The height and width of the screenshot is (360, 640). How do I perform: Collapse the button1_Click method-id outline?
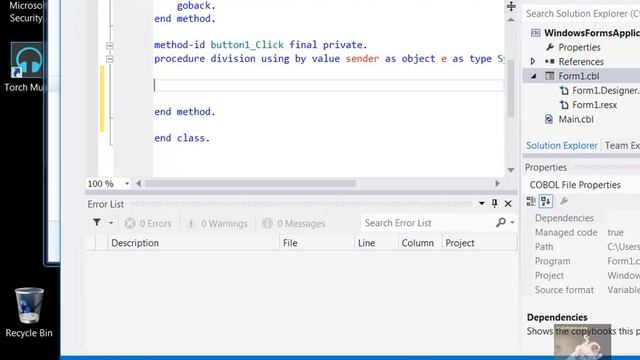tap(109, 46)
